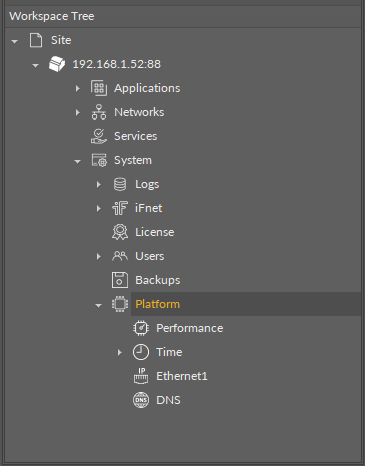Click the Networks topology icon

click(99, 112)
